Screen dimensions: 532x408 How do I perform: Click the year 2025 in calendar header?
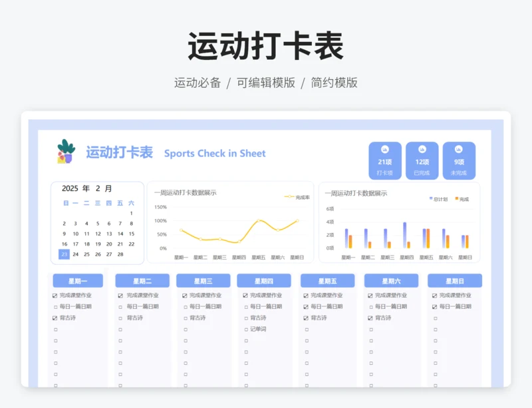point(70,188)
